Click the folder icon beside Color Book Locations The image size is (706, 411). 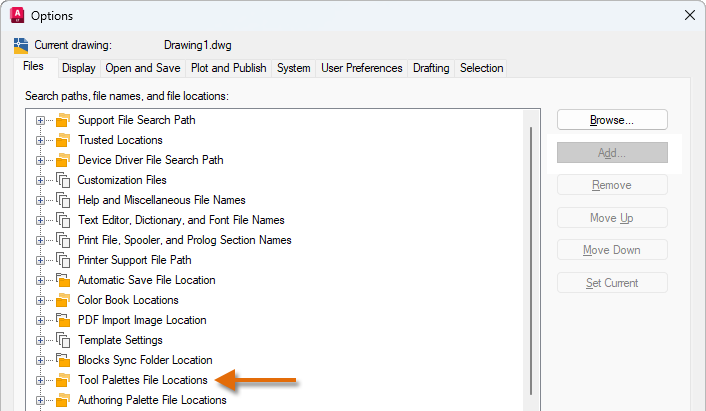point(63,300)
